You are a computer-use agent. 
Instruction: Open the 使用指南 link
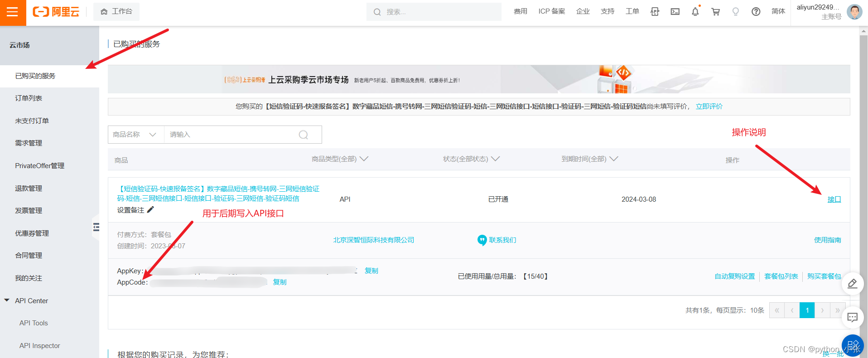coord(827,240)
